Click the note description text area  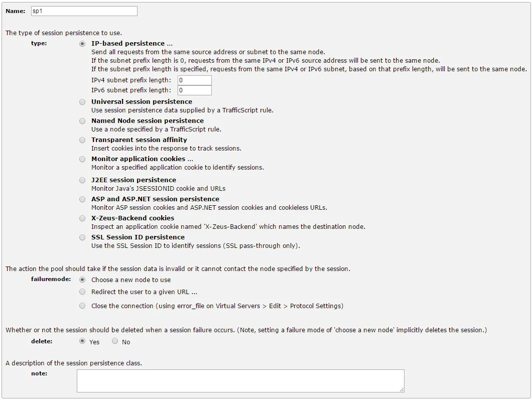pos(240,381)
